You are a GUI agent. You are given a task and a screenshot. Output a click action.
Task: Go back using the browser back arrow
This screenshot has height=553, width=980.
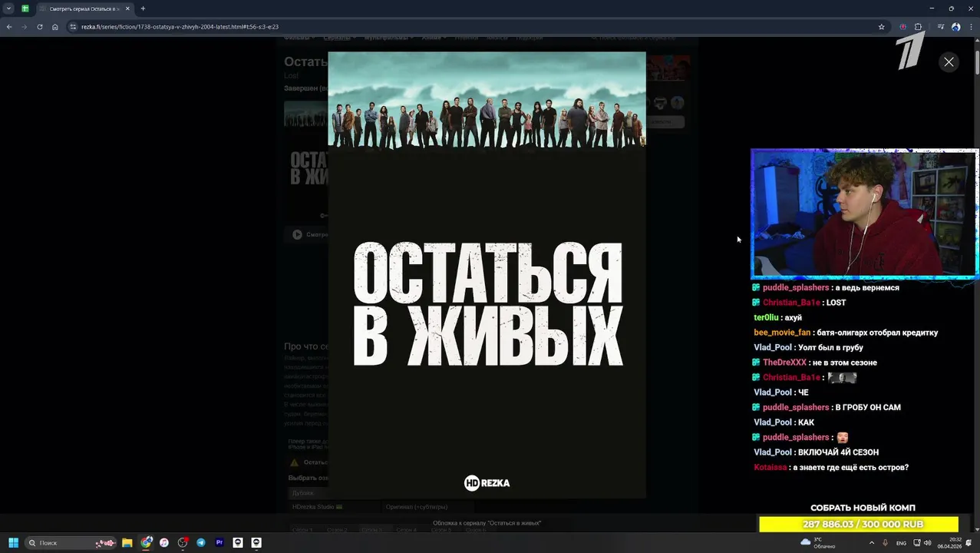pyautogui.click(x=9, y=27)
